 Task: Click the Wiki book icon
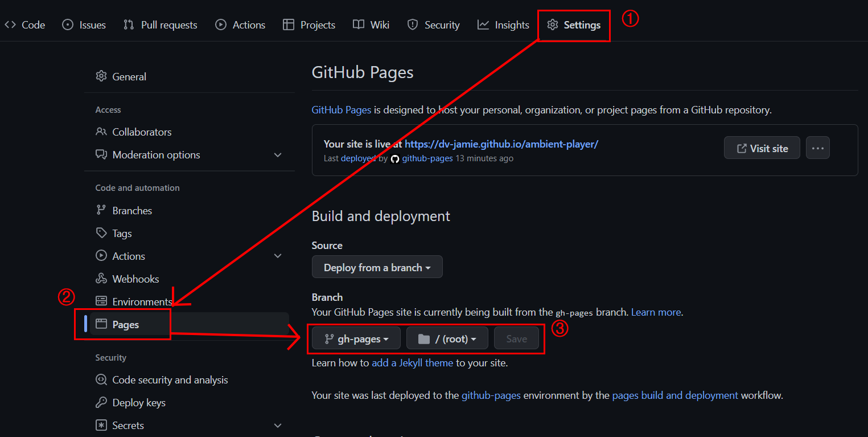click(x=359, y=24)
